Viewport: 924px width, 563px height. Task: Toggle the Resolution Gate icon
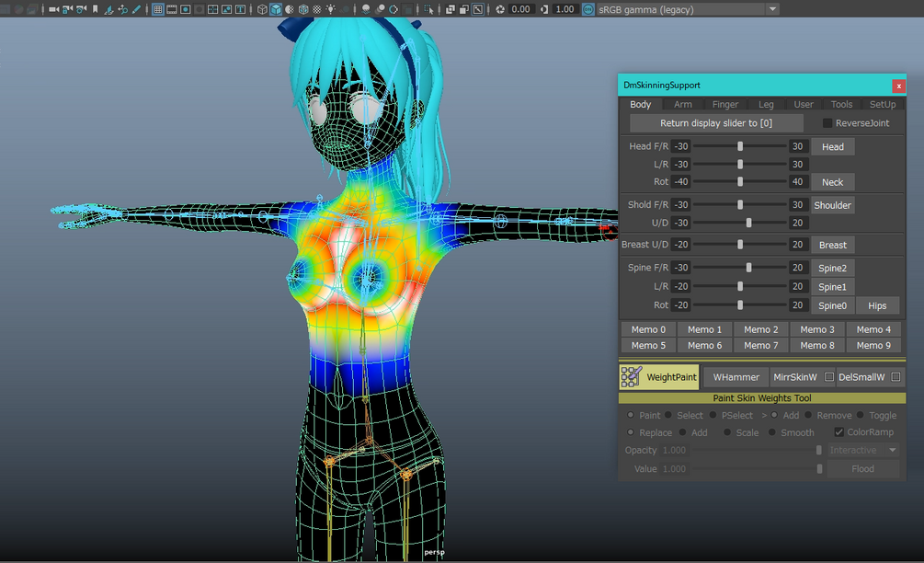pyautogui.click(x=185, y=9)
